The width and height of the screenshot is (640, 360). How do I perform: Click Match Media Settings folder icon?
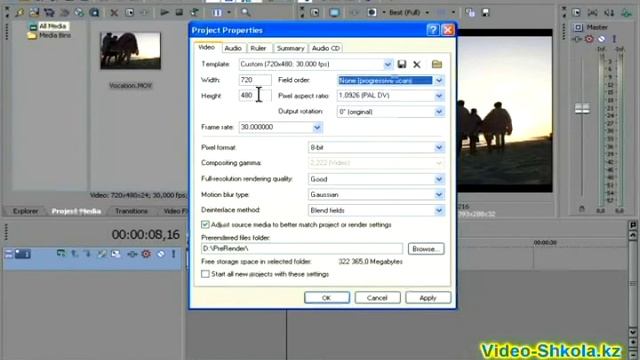437,64
